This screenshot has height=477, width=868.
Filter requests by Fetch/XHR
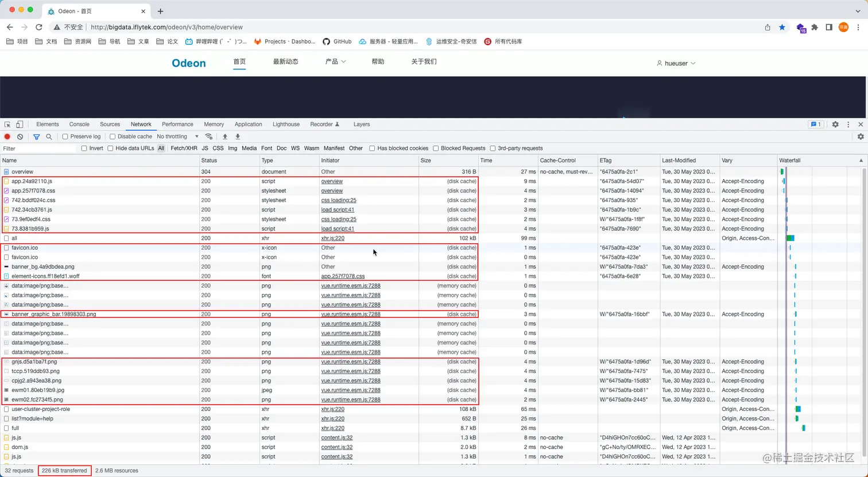click(x=184, y=148)
